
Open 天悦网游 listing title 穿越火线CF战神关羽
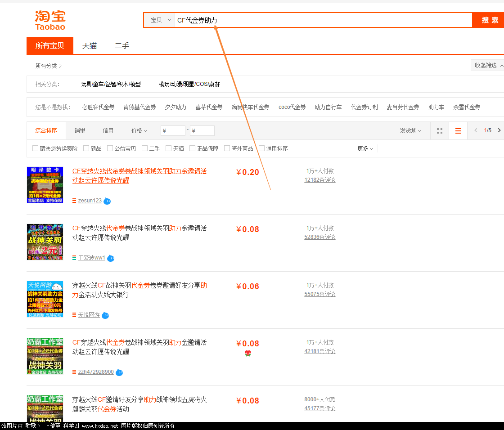tap(139, 290)
